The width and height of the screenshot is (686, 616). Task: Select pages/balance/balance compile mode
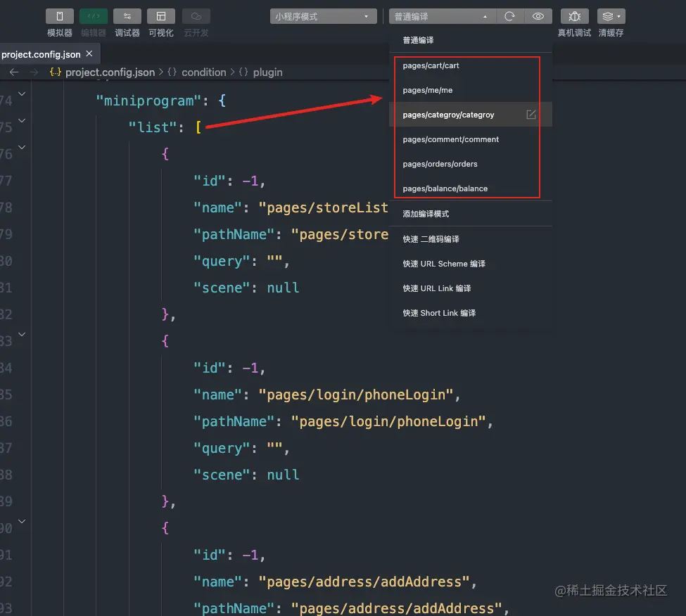[470, 188]
